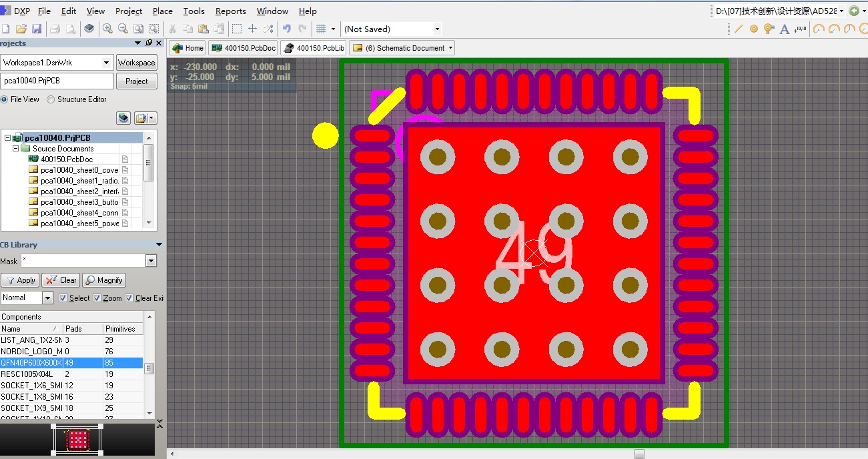Save the current document via floppy icon
The image size is (868, 459).
point(37,29)
